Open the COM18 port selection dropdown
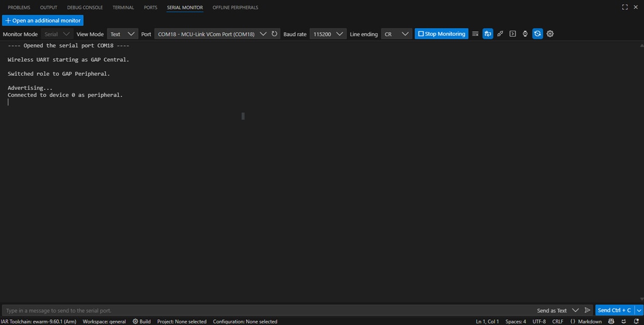This screenshot has height=325, width=644. coord(263,33)
